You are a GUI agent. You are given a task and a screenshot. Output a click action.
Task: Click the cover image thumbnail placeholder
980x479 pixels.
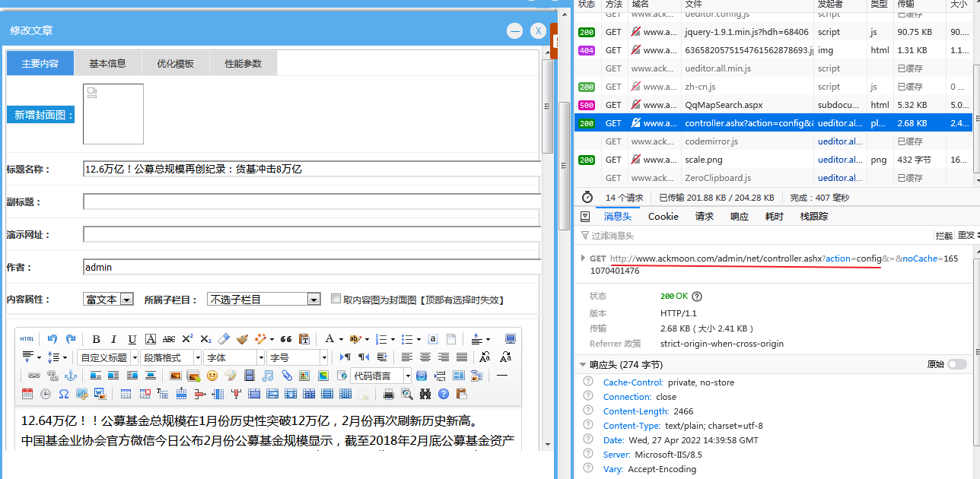pyautogui.click(x=113, y=114)
